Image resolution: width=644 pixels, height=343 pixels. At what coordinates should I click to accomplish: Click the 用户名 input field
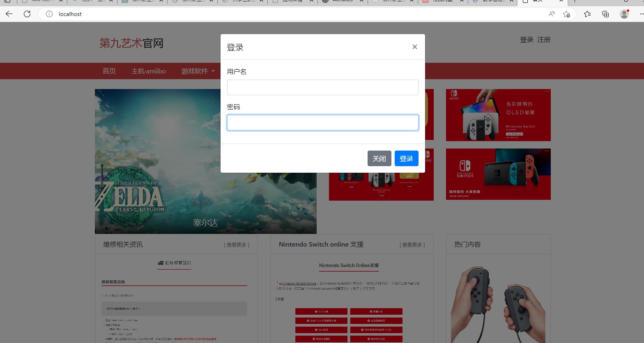click(x=323, y=87)
